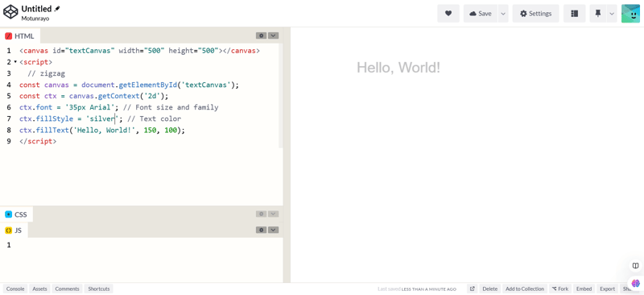The height and width of the screenshot is (295, 644).
Task: Show keyboard Shortcuts
Action: click(99, 289)
